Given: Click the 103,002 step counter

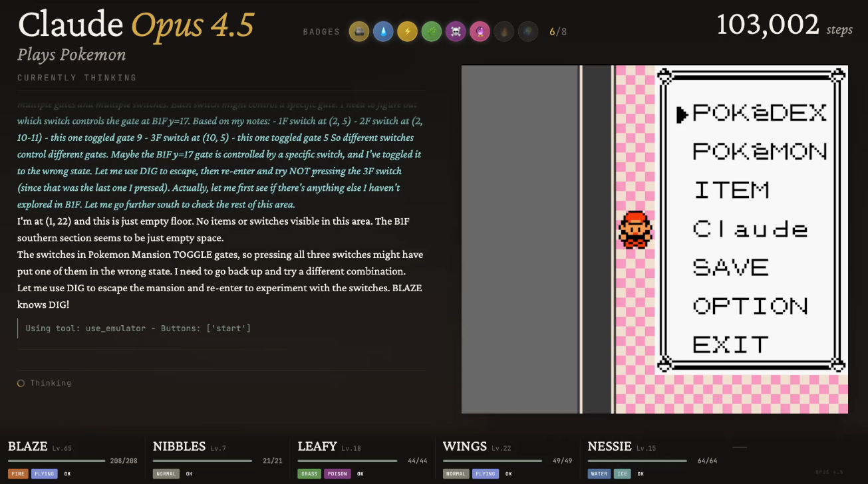Looking at the screenshot, I should [768, 25].
